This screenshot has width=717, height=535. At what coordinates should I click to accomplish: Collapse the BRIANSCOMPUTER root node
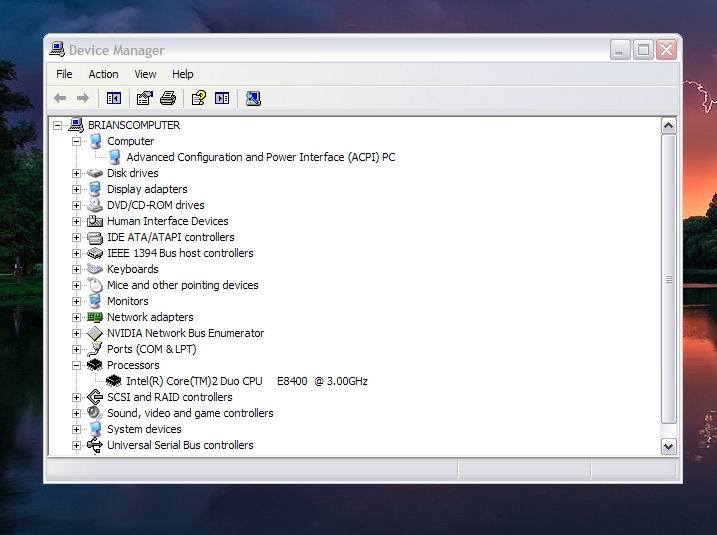tap(57, 125)
